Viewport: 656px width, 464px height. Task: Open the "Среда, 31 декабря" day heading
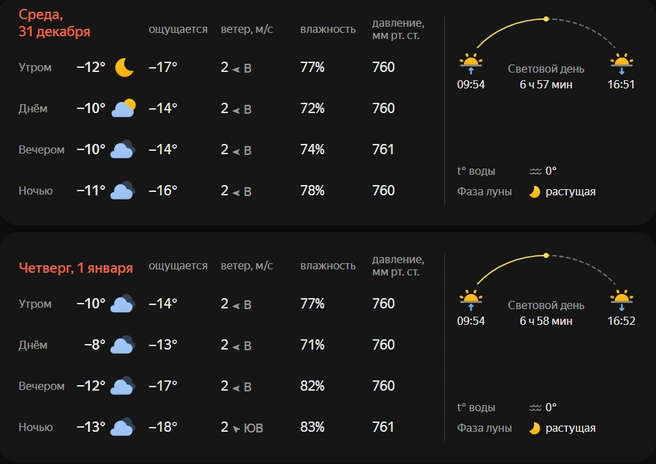[54, 23]
